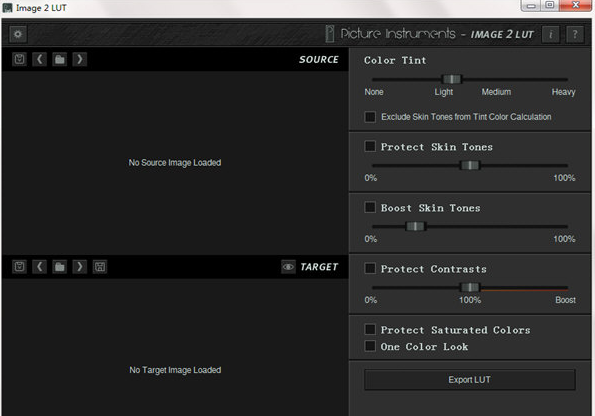Go to next source image
This screenshot has height=416, width=595.
click(80, 59)
